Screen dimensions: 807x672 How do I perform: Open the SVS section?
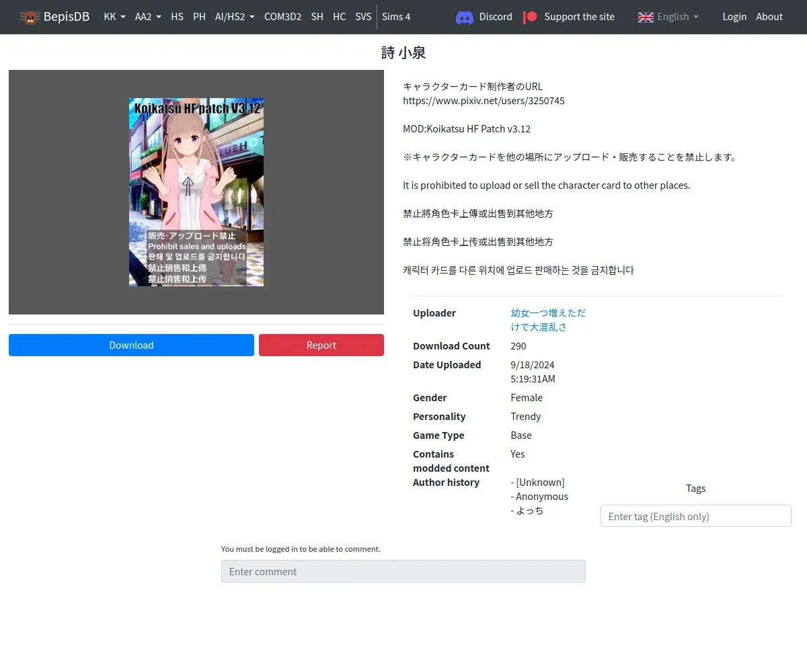point(363,17)
